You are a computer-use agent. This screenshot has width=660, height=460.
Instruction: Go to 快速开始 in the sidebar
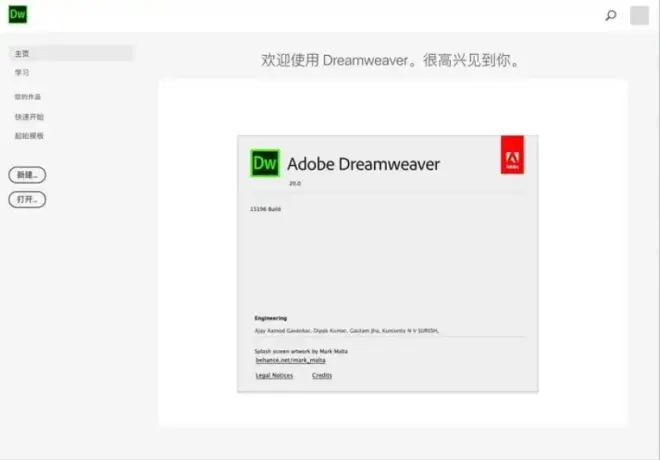coord(29,117)
